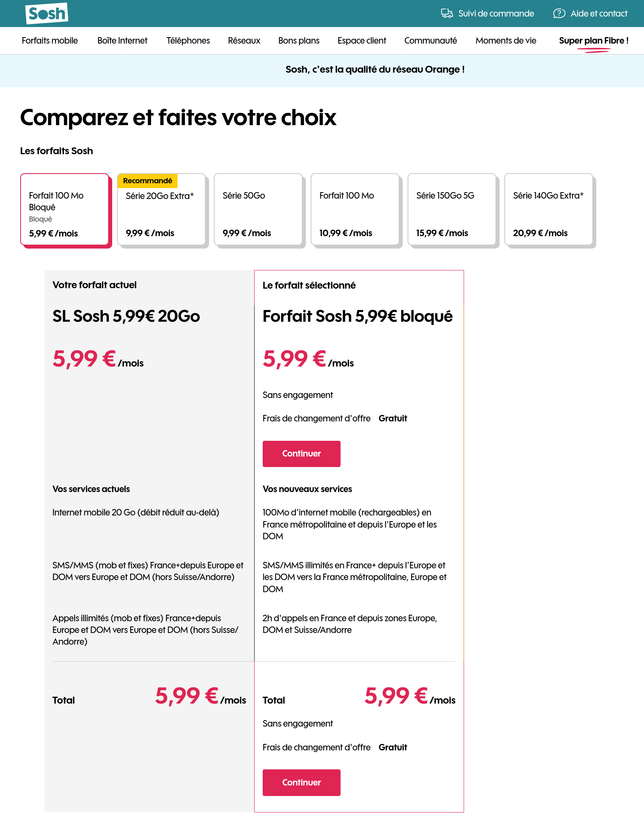This screenshot has width=644, height=817.
Task: Select the Série 140Go Extra plan card
Action: [x=549, y=209]
